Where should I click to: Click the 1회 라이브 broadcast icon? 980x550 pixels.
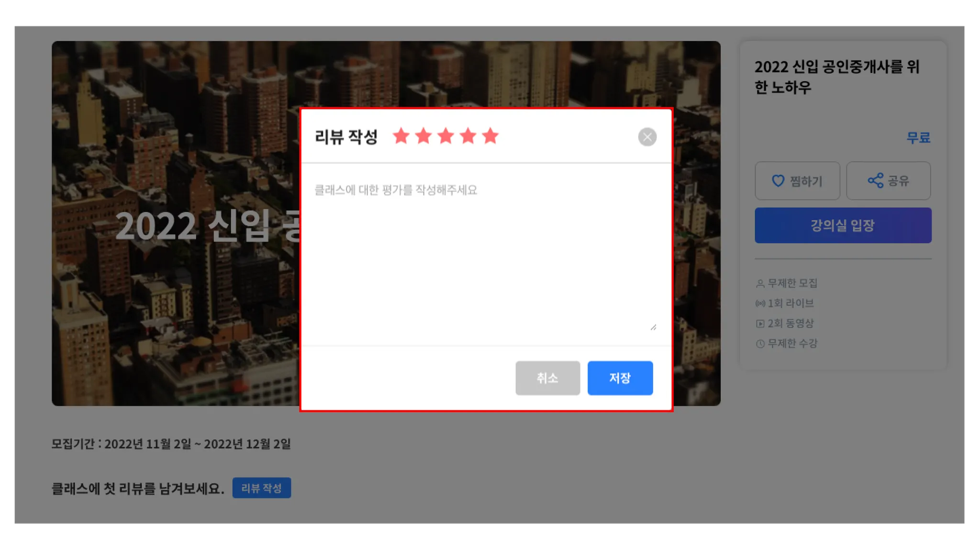pos(760,303)
